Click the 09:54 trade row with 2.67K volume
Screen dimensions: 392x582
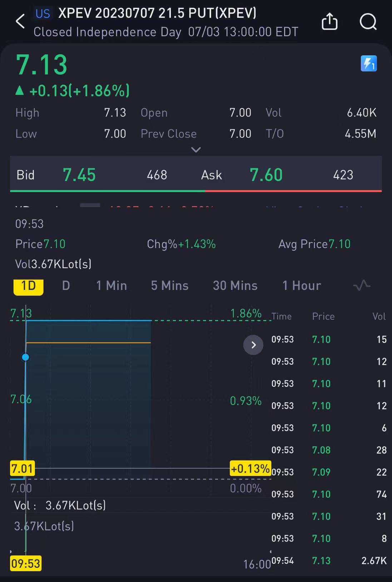[x=329, y=561]
